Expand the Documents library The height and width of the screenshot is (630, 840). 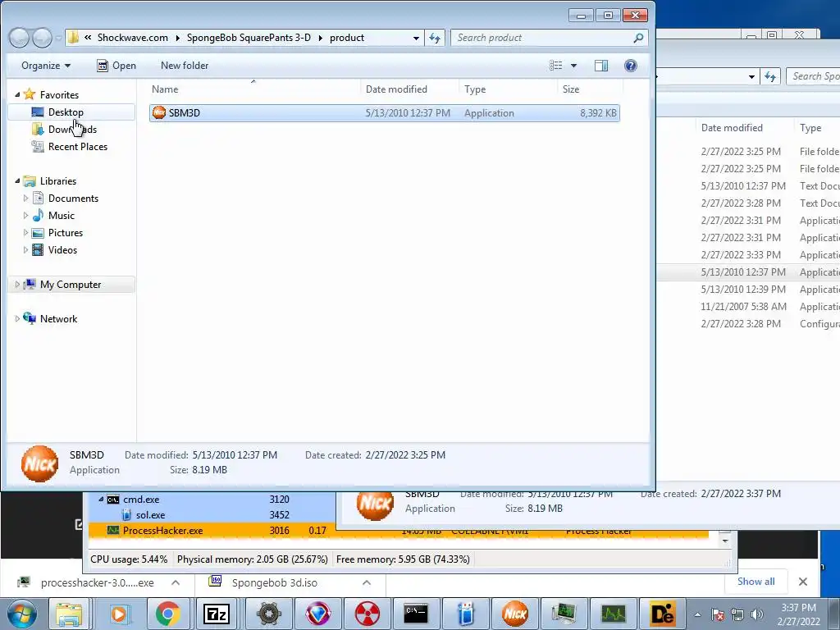(x=25, y=199)
